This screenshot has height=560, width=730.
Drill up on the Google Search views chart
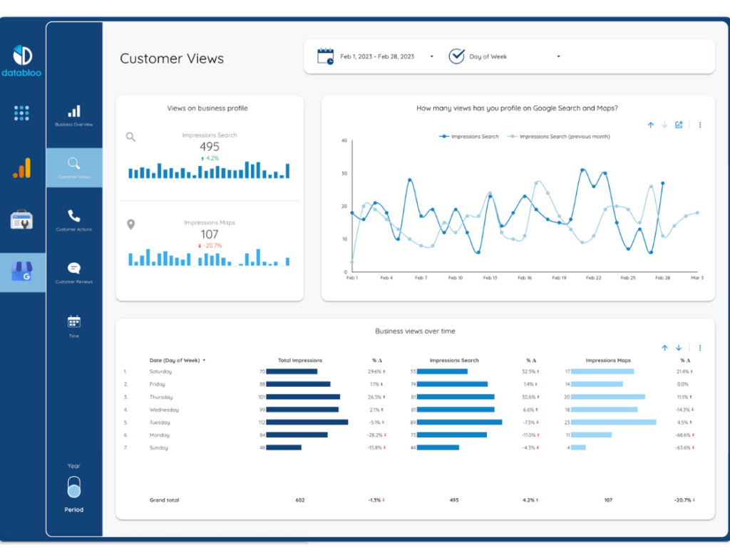650,124
